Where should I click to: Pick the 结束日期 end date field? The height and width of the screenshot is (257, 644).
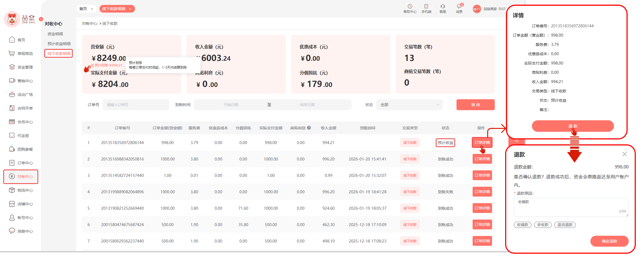point(307,105)
